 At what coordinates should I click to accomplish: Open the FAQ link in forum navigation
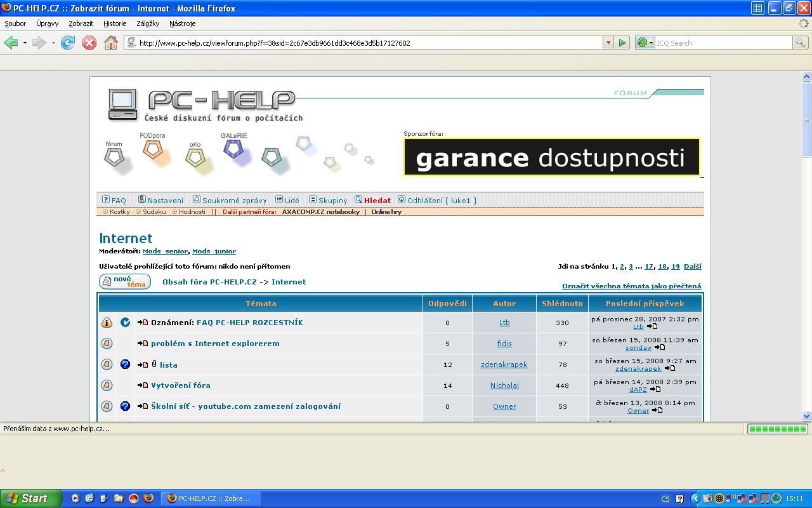coord(119,201)
